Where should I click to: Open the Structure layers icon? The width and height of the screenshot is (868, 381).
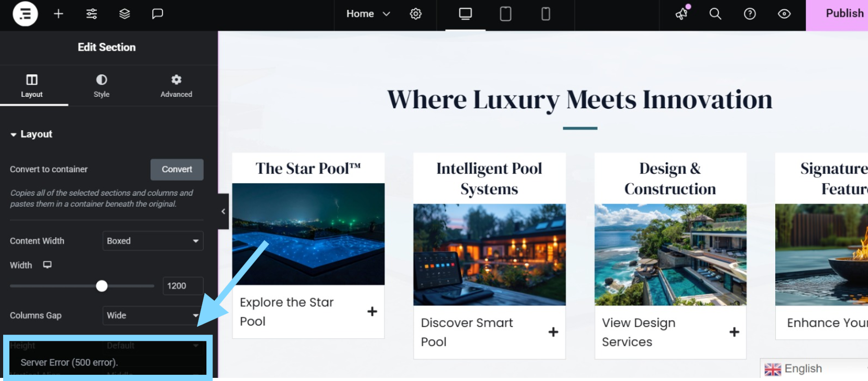pos(125,14)
